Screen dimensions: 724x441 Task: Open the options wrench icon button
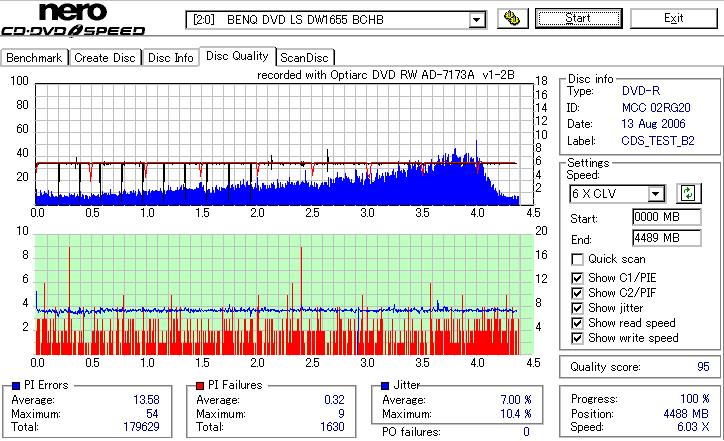tap(513, 18)
